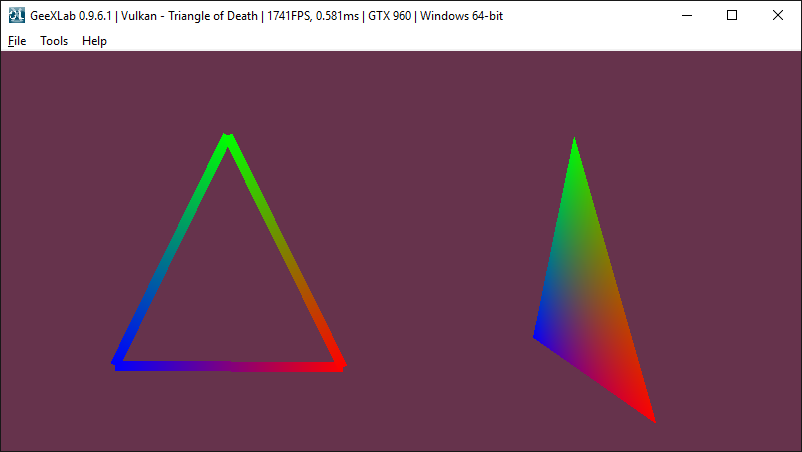The height and width of the screenshot is (452, 802).
Task: Click the red bottom-right vertex of the wireframe triangle
Action: [x=339, y=364]
